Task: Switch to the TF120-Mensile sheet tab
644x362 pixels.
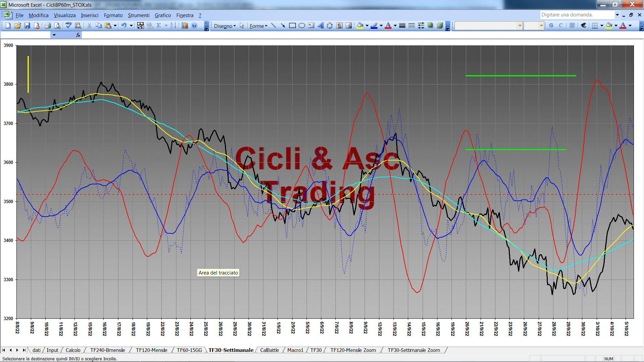Action: [x=151, y=350]
